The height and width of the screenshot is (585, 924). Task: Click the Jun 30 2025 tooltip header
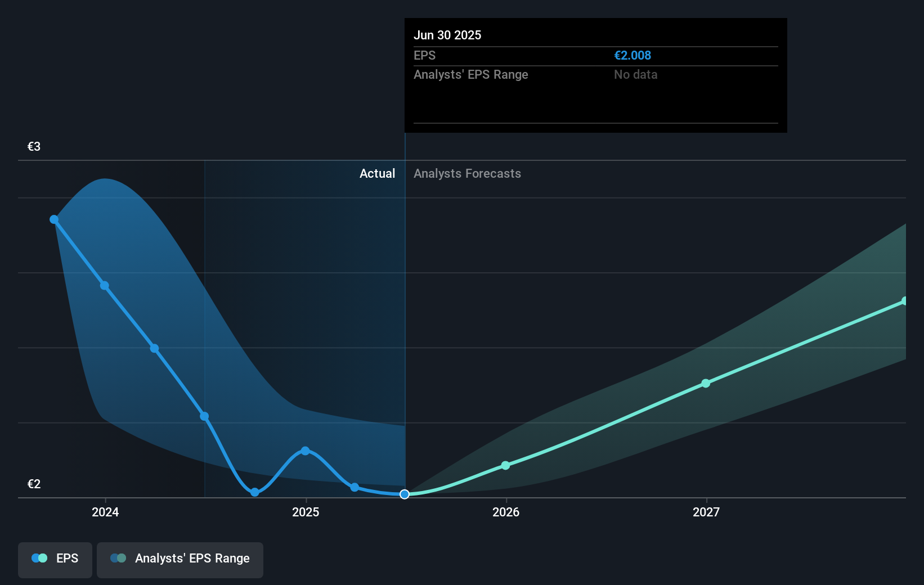[x=447, y=35]
